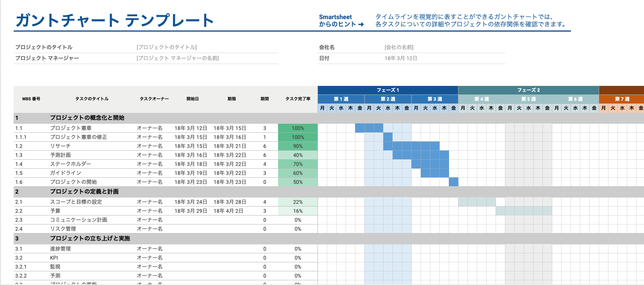Select the プロジェクトの定義と計画 section row
Viewport: 644px width, 285px height.
point(84,192)
